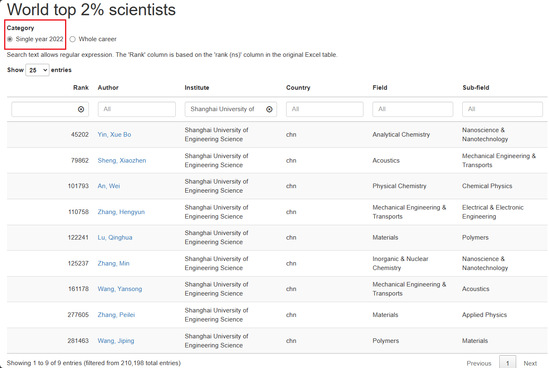
Task: Open author link Zhang, Hengyun
Action: pyautogui.click(x=121, y=212)
